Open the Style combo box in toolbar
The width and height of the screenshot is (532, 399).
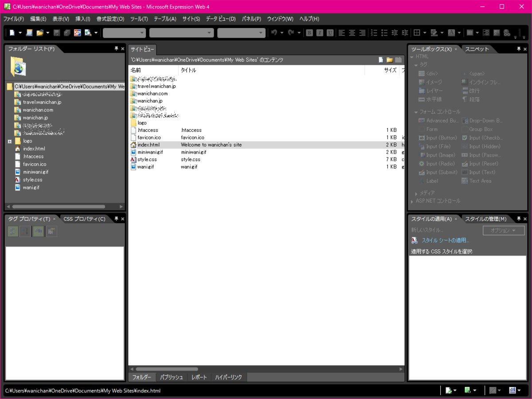coord(125,33)
